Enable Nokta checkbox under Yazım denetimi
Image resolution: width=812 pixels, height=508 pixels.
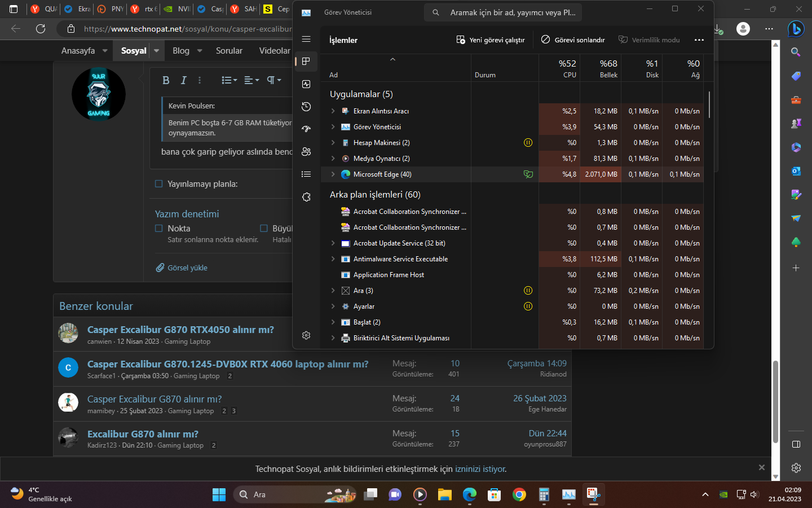[x=159, y=229]
